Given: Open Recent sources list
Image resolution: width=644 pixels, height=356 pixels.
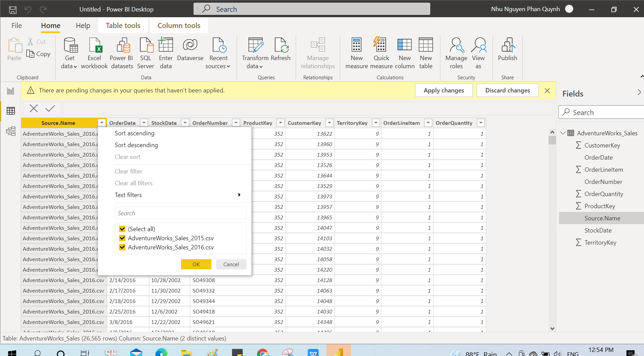Looking at the screenshot, I should [218, 53].
